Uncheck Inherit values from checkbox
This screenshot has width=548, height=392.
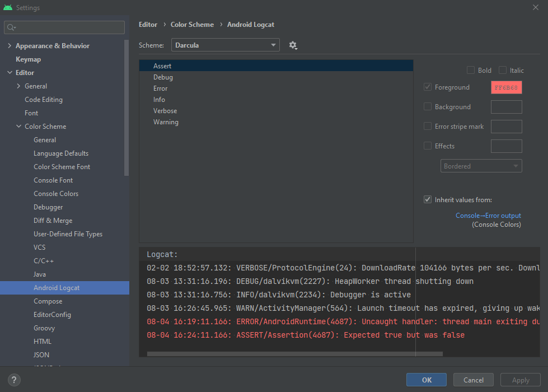[428, 199]
